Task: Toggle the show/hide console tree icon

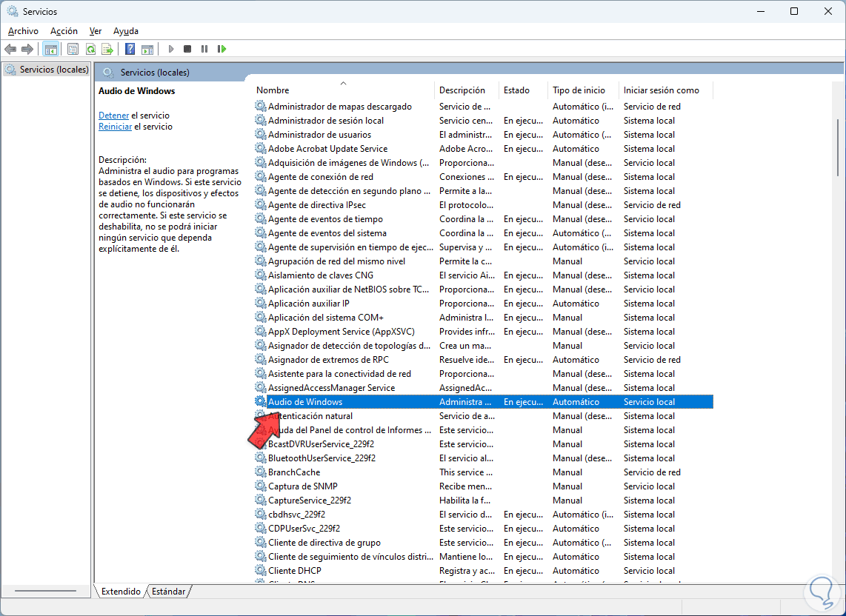Action: (x=50, y=49)
